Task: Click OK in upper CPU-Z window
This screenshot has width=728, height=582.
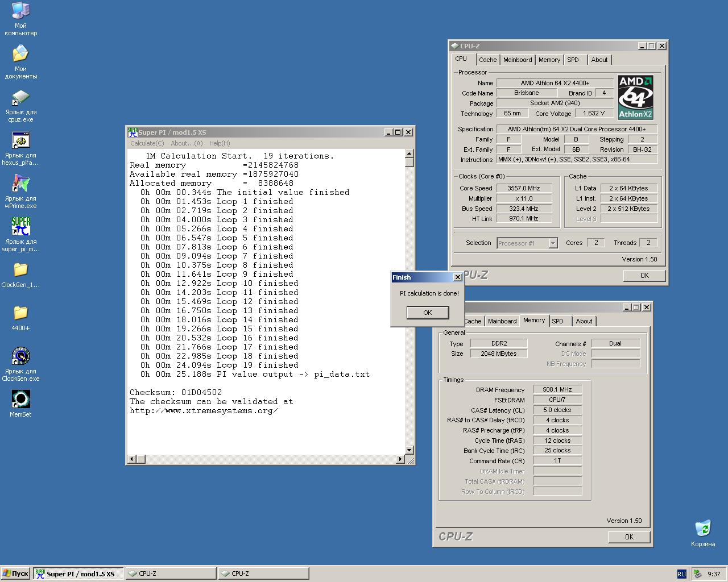Action: click(644, 275)
